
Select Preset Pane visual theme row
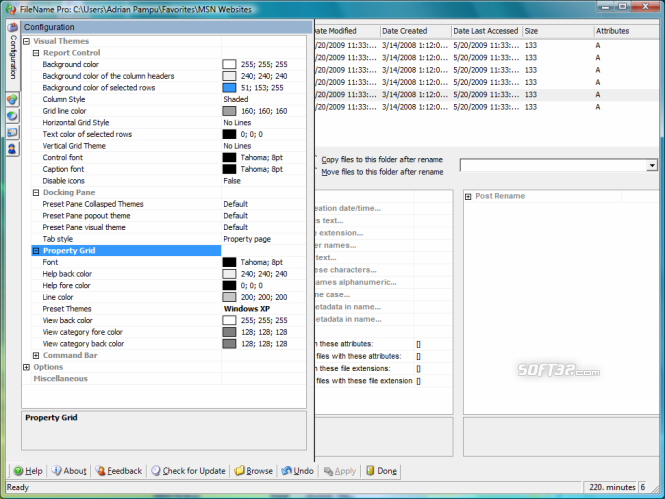pos(168,227)
